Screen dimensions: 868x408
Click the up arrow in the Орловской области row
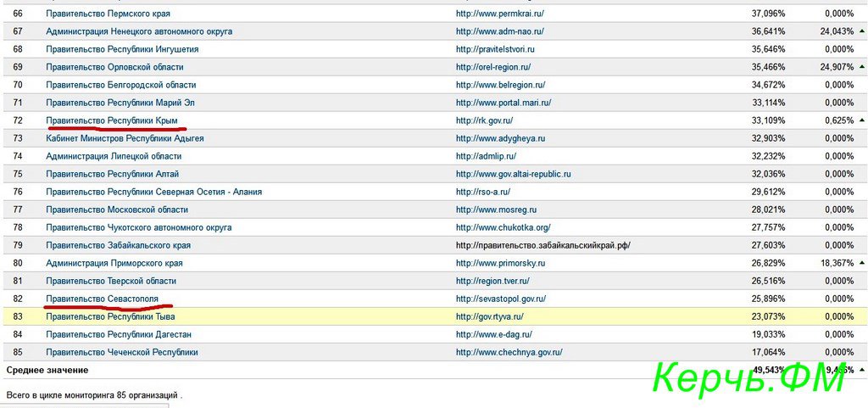click(861, 67)
